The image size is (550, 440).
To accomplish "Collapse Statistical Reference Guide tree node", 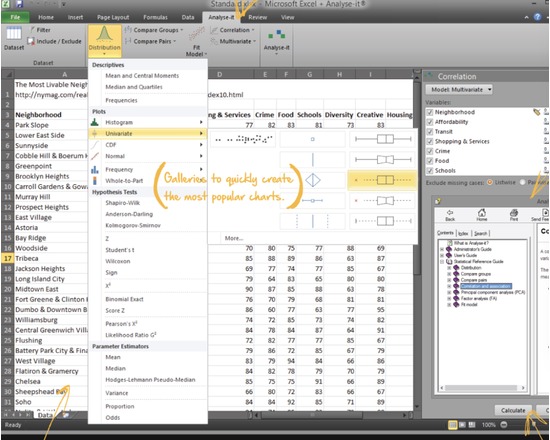I will click(x=442, y=261).
